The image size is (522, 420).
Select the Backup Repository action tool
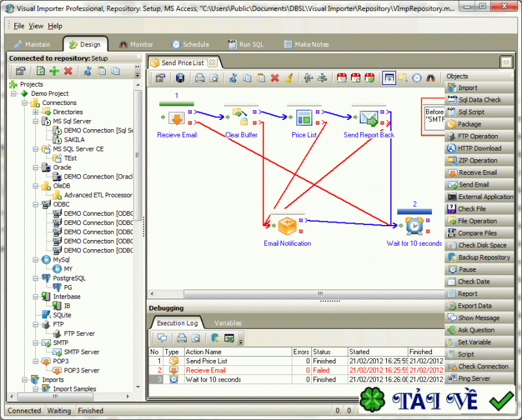480,257
